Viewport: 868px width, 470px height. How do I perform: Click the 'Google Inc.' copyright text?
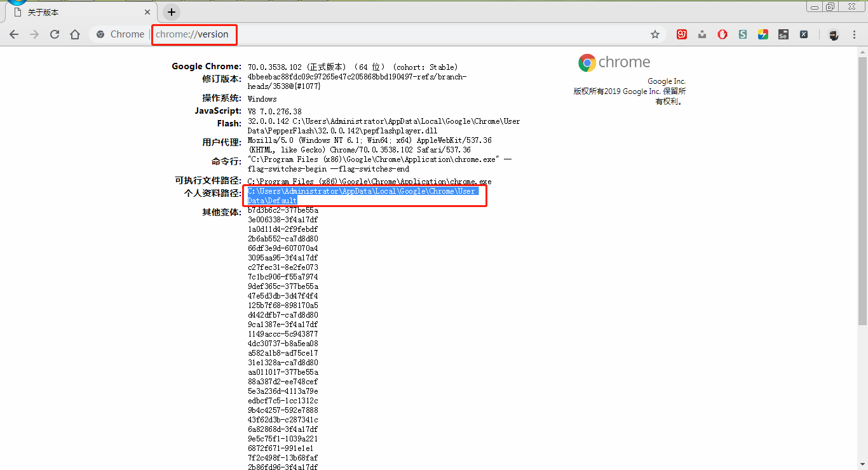(x=667, y=81)
